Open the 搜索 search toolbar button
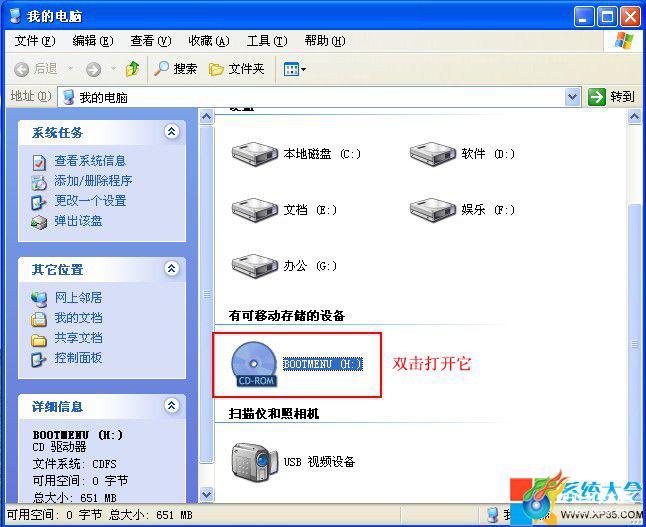 [x=176, y=69]
